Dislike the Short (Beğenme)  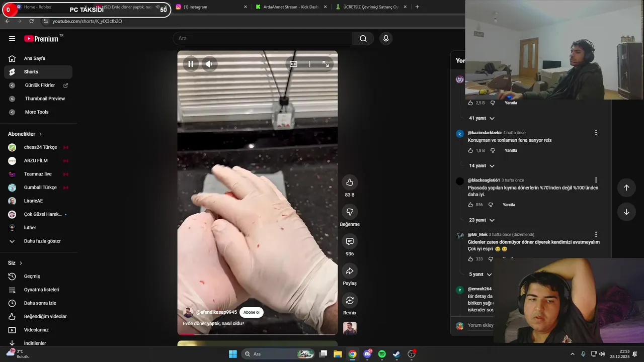(x=350, y=212)
